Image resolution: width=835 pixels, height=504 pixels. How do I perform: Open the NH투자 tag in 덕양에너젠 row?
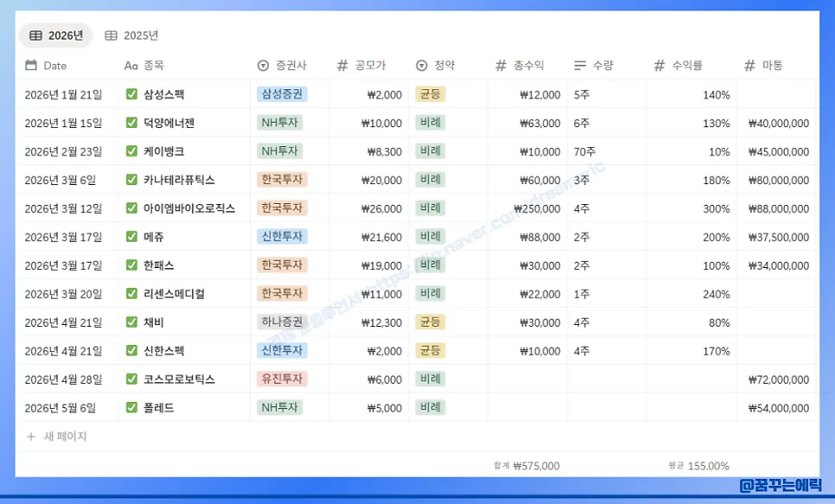pyautogui.click(x=279, y=123)
